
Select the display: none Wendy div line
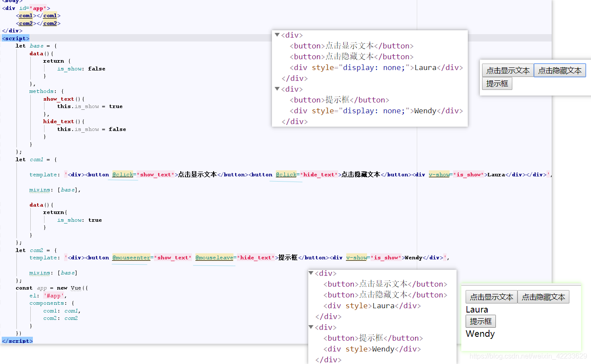377,111
